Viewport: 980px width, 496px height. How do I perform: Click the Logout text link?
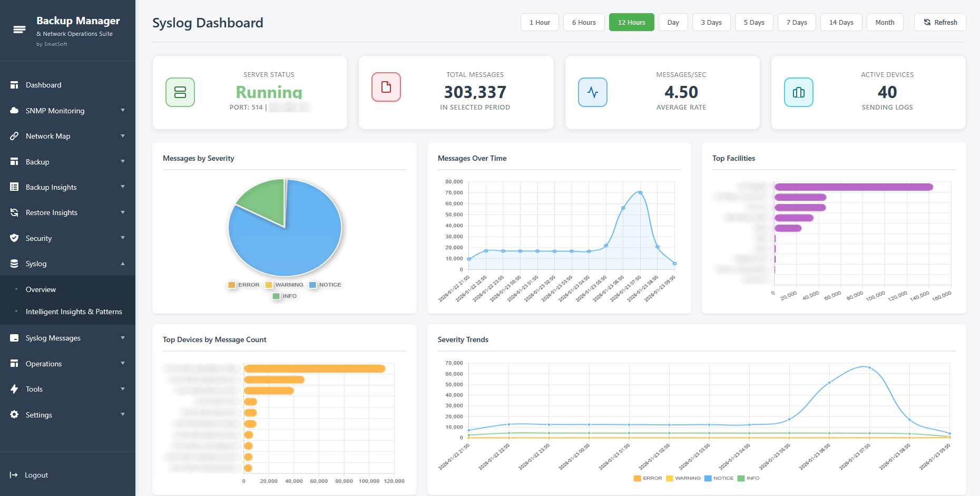(36, 475)
